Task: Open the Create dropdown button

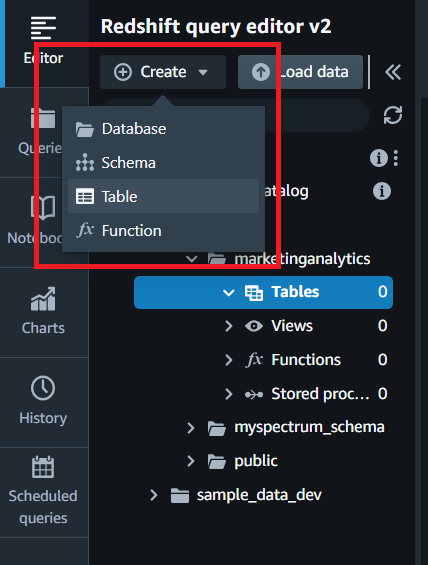Action: click(x=163, y=72)
